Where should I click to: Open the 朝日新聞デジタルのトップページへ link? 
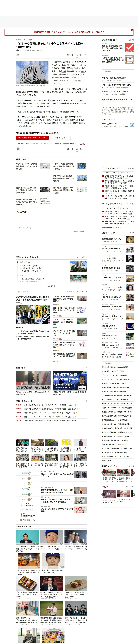[x=77, y=292]
